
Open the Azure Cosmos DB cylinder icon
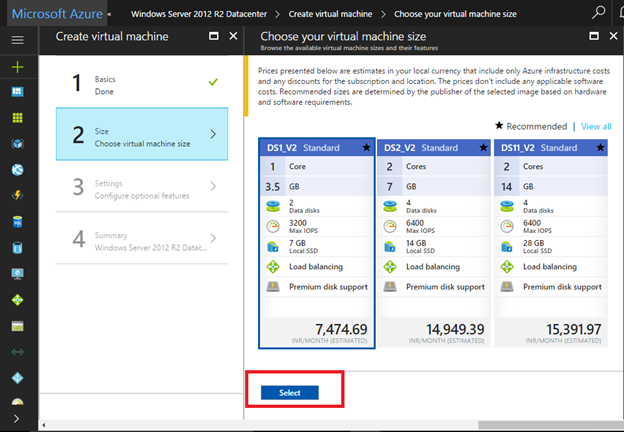(18, 248)
